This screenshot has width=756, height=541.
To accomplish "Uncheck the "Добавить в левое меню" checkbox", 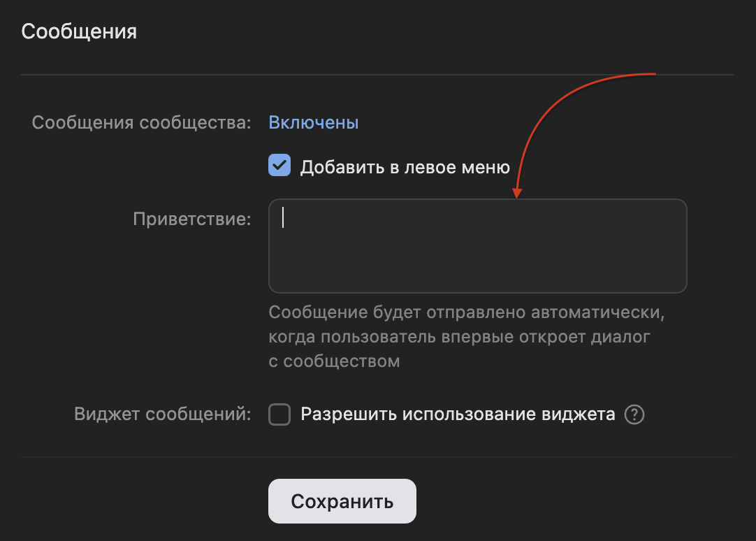I will (x=279, y=166).
